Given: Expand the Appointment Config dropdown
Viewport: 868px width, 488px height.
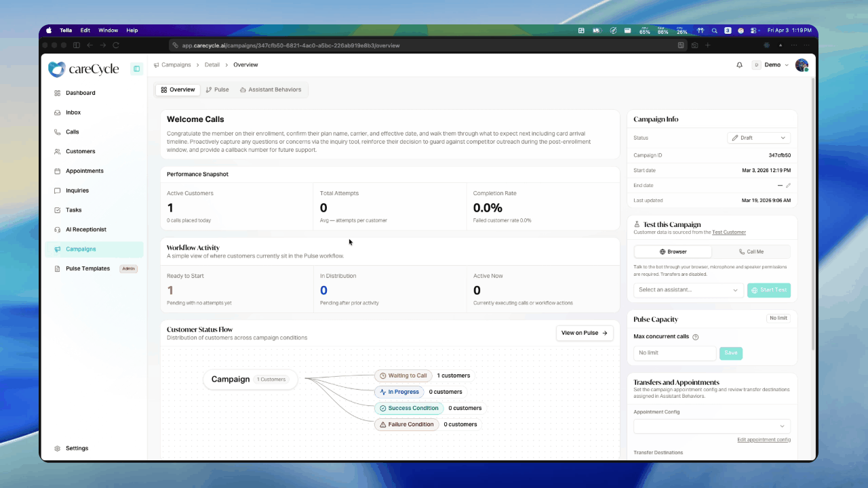Looking at the screenshot, I should tap(711, 426).
